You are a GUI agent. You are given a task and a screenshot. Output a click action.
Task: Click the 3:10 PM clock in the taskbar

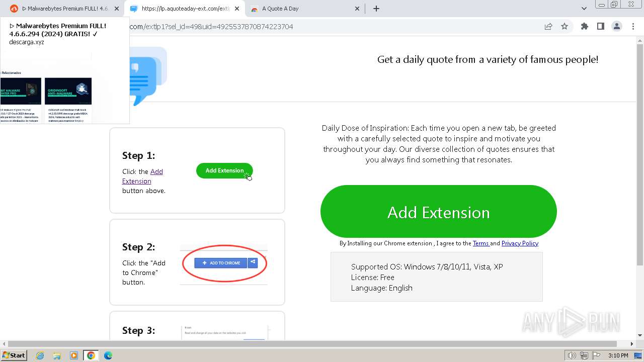pos(618,355)
